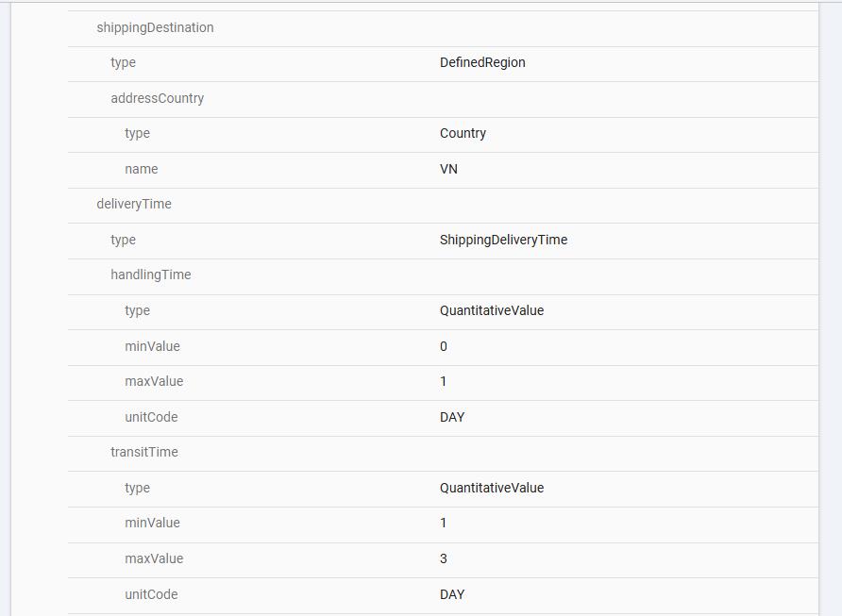Screen dimensions: 842x616
Task: Click the handlingTime property label
Action: click(151, 275)
